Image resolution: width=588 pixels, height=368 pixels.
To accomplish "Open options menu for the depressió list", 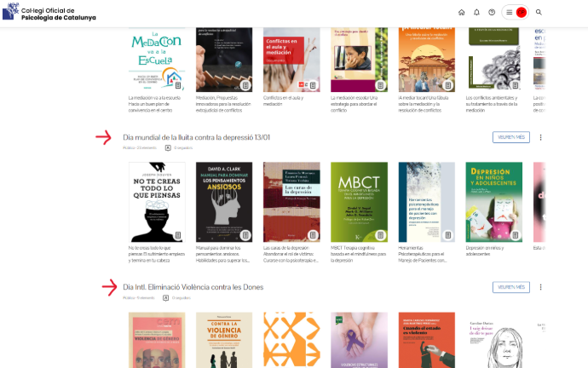I will point(540,137).
